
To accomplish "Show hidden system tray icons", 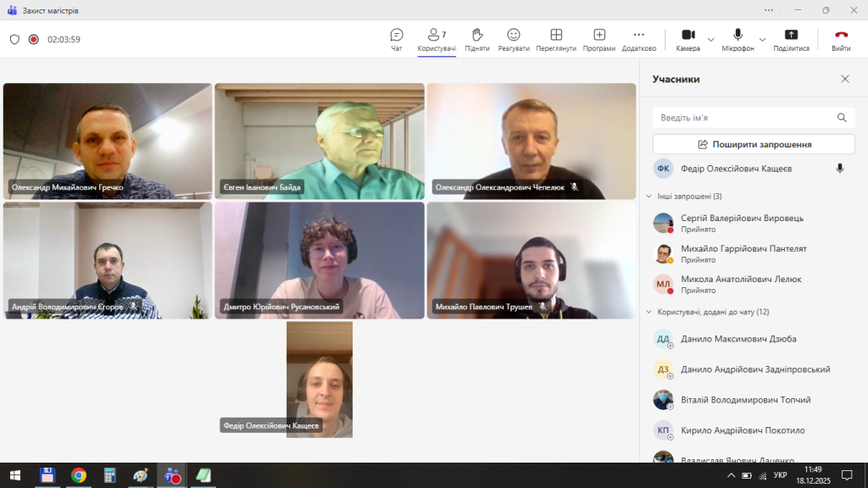I will [732, 475].
